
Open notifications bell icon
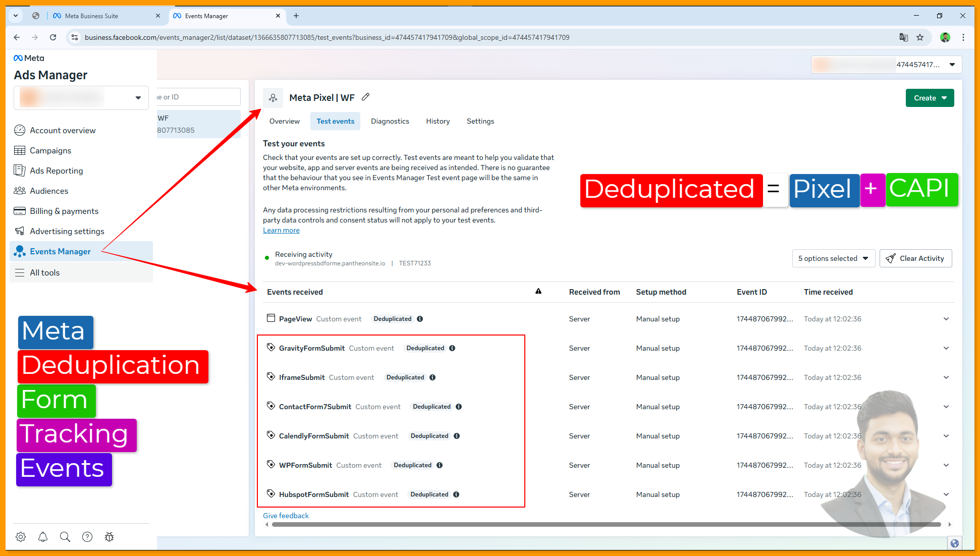point(43,537)
